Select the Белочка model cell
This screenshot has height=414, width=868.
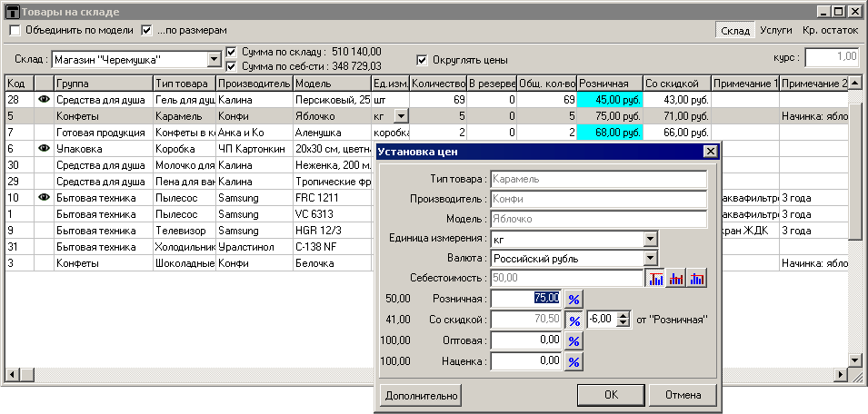tap(332, 263)
